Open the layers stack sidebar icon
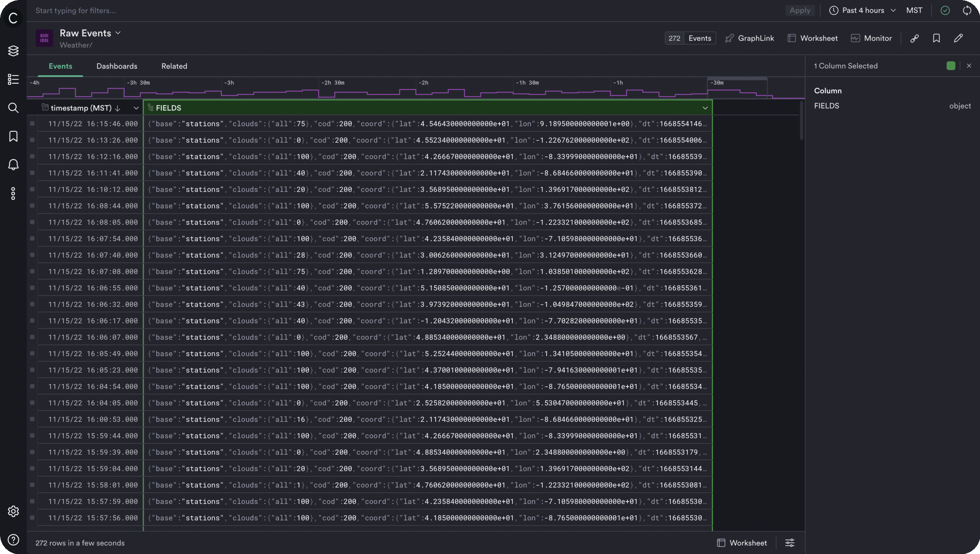The image size is (980, 554). pos(13,51)
